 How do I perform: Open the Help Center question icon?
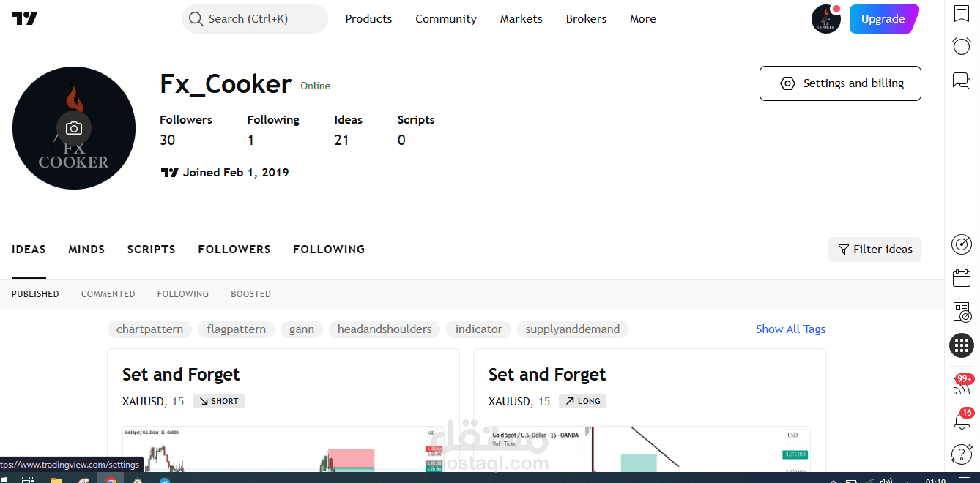pos(962,454)
